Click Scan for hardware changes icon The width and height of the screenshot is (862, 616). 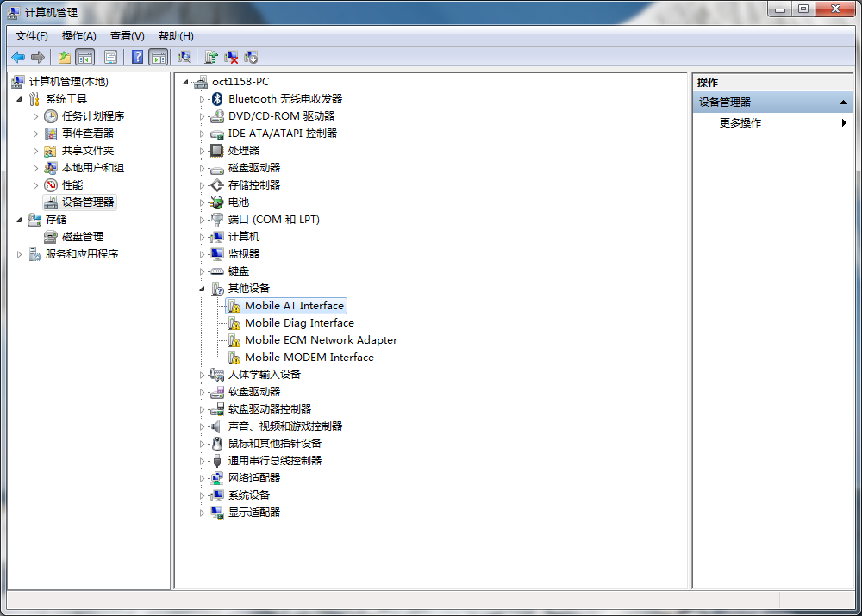tap(184, 57)
